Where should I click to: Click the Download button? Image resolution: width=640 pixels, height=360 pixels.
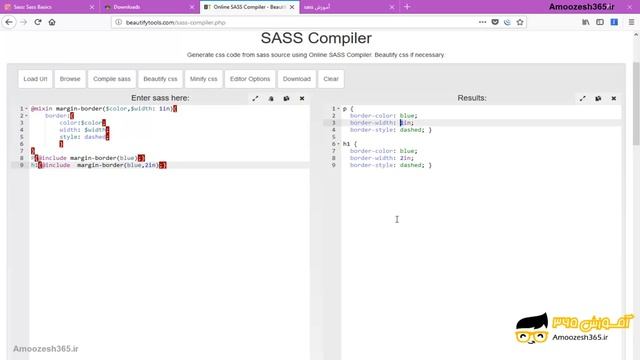click(x=297, y=79)
